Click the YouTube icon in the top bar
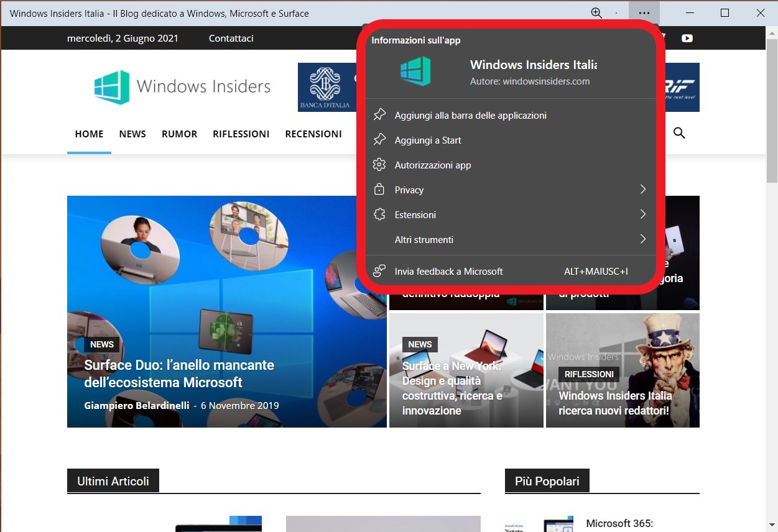This screenshot has height=532, width=778. coord(687,38)
